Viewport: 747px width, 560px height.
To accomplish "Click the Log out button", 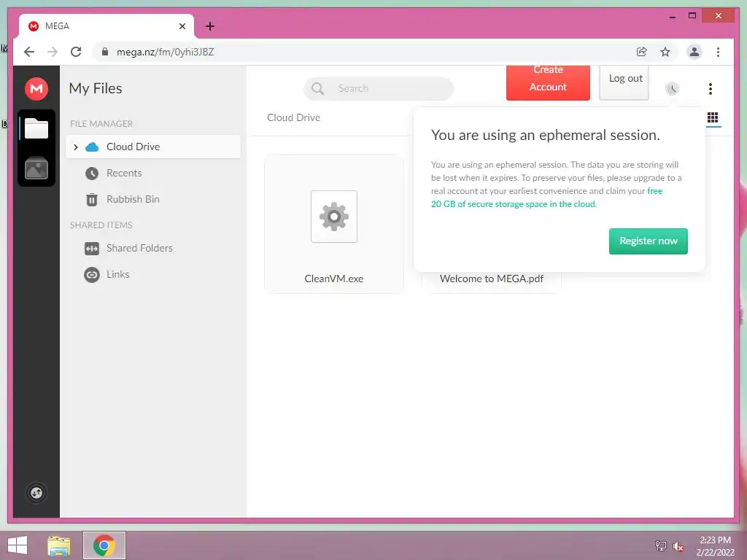I will [x=624, y=83].
